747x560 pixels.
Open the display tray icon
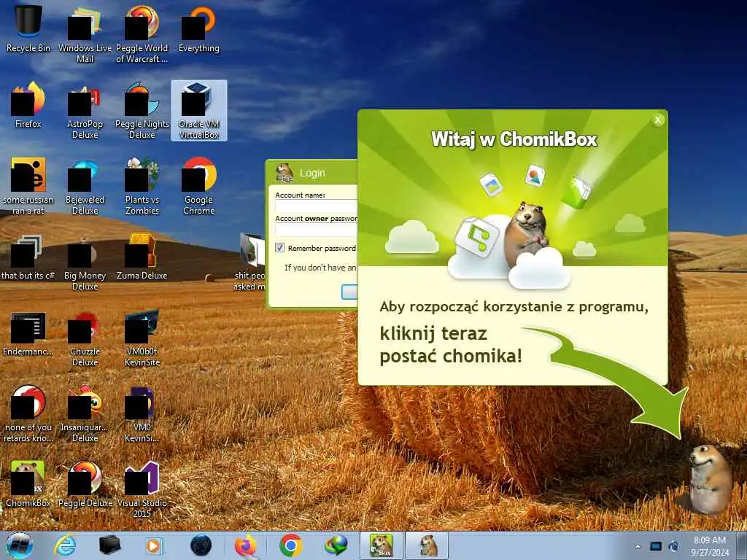656,546
